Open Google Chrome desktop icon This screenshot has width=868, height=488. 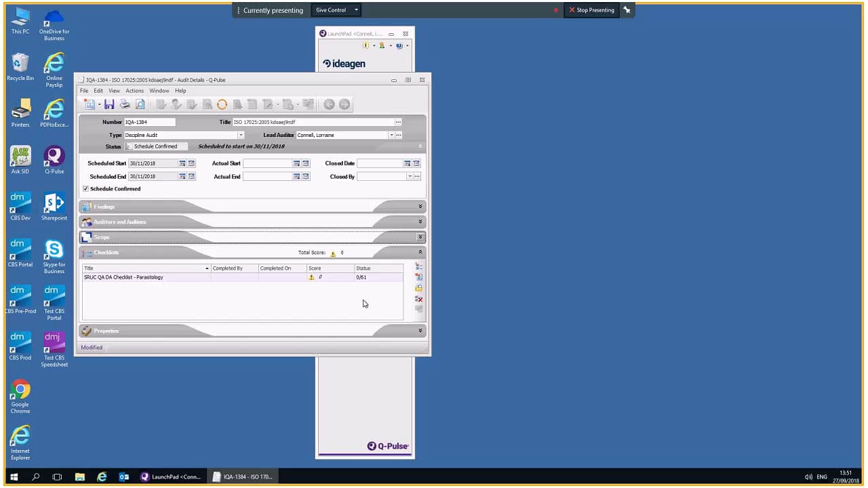20,396
